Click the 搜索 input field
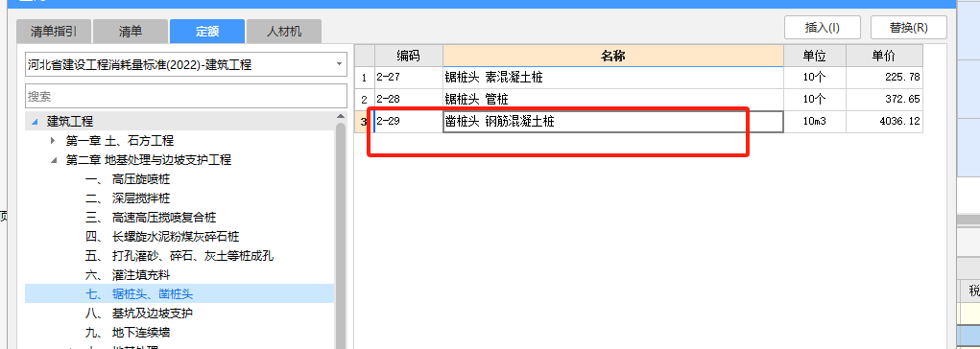Image resolution: width=980 pixels, height=349 pixels. coord(185,96)
